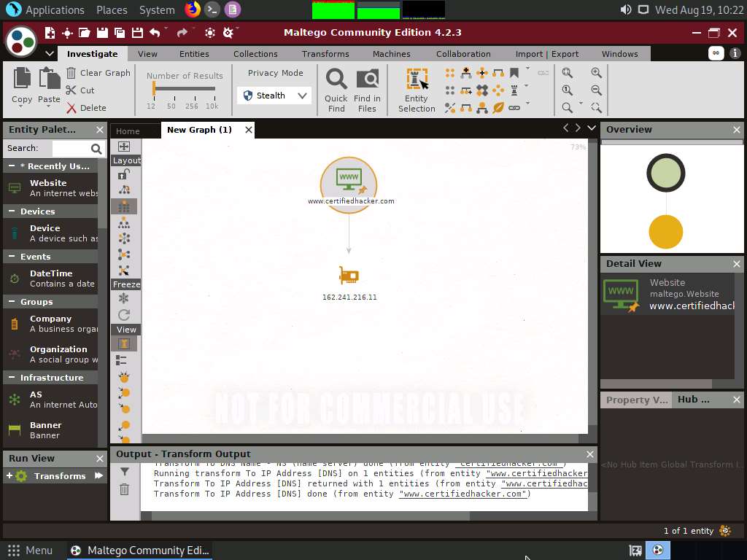Click the filter funnel icon in Output
This screenshot has height=560, width=747.
(x=124, y=472)
